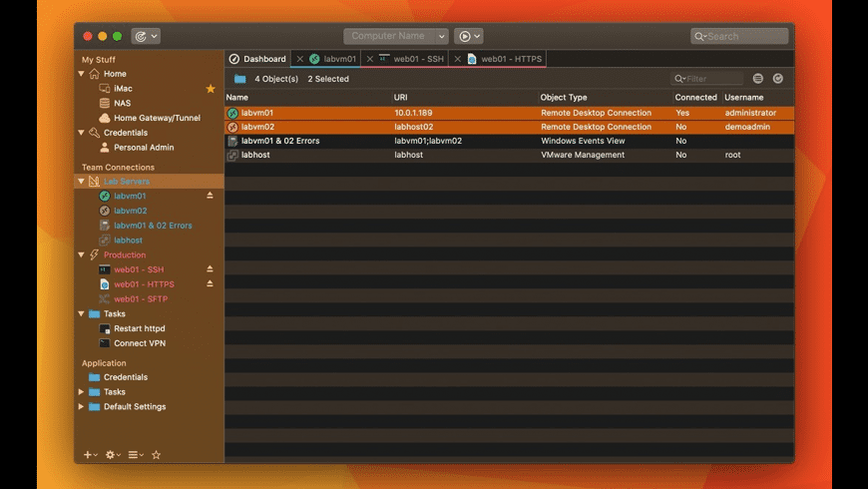This screenshot has height=489, width=868.
Task: Select the labvm01 & 02 Errors table row
Action: tap(509, 141)
